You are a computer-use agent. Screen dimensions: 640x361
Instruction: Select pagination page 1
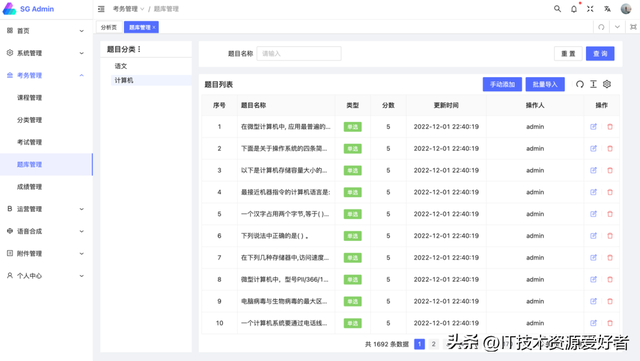[419, 344]
